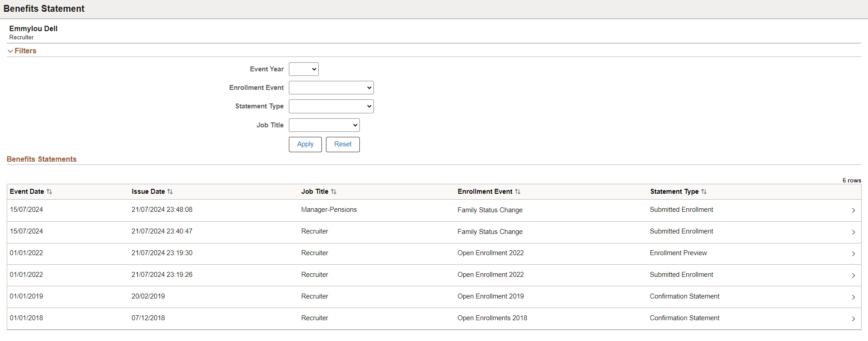Click Issue Date column header
This screenshot has width=868, height=341.
tap(148, 192)
